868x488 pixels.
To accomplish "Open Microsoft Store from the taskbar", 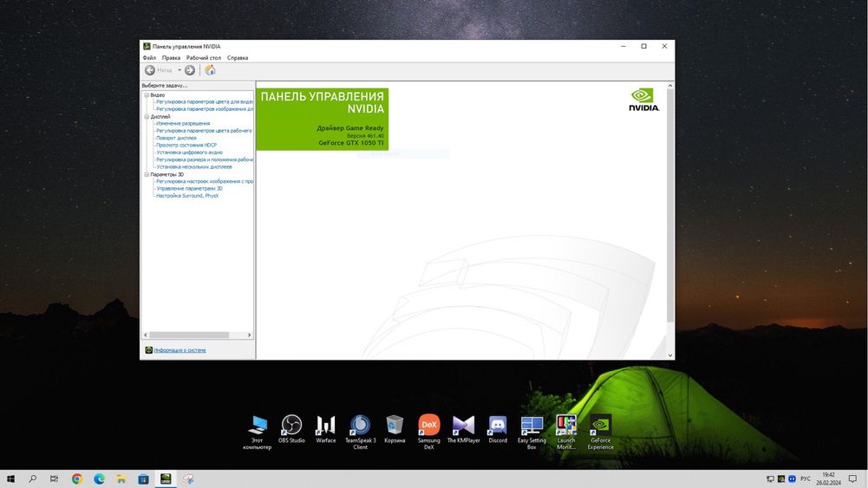I will pos(143,479).
